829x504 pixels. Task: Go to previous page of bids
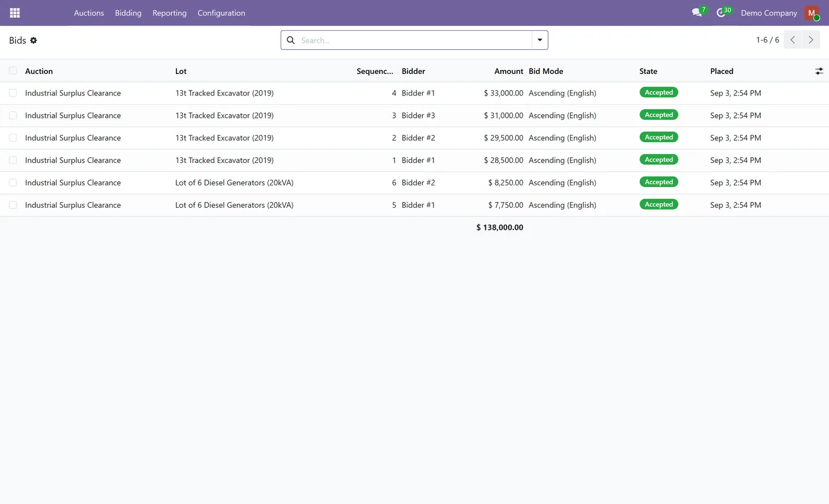[793, 40]
